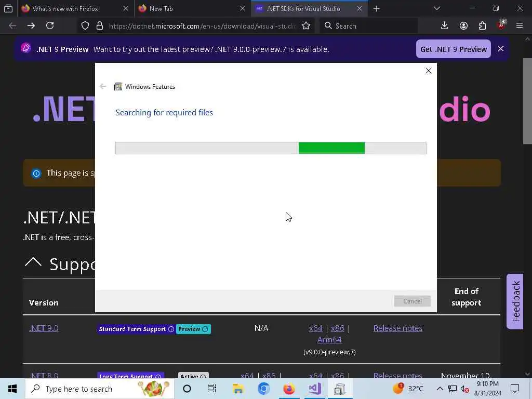
Task: Click the Windows Features title icon
Action: pyautogui.click(x=118, y=87)
